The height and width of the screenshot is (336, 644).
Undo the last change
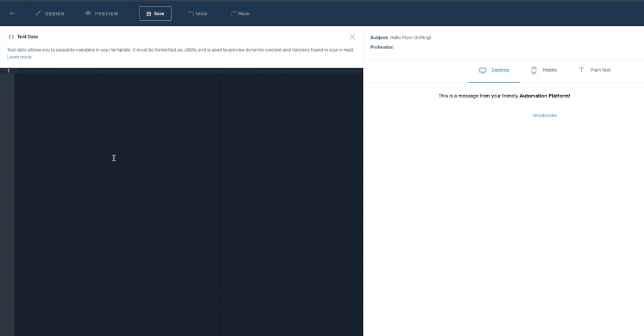pyautogui.click(x=197, y=14)
